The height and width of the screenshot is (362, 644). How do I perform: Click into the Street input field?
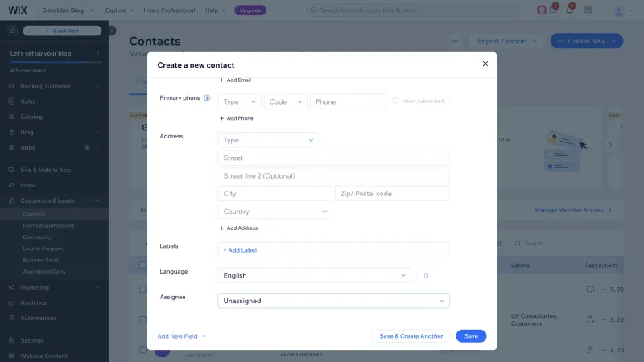(x=333, y=158)
